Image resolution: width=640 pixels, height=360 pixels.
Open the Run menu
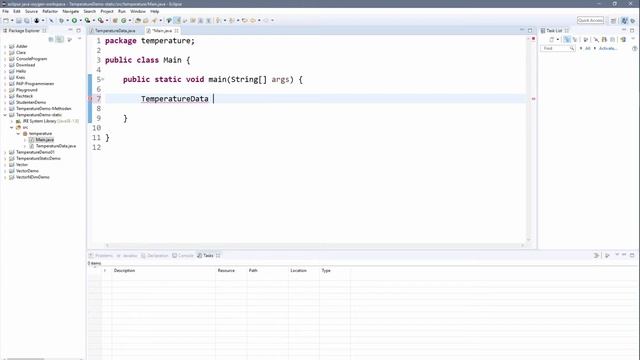(x=122, y=11)
